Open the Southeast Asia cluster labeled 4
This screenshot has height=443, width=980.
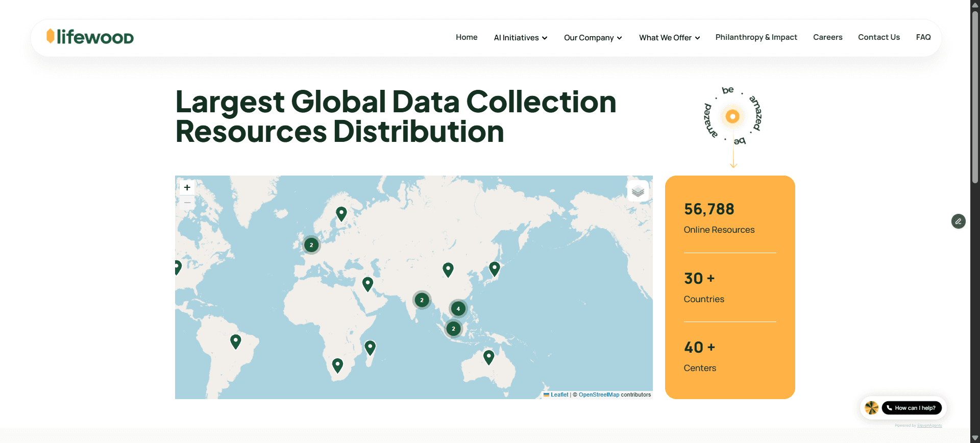(458, 309)
